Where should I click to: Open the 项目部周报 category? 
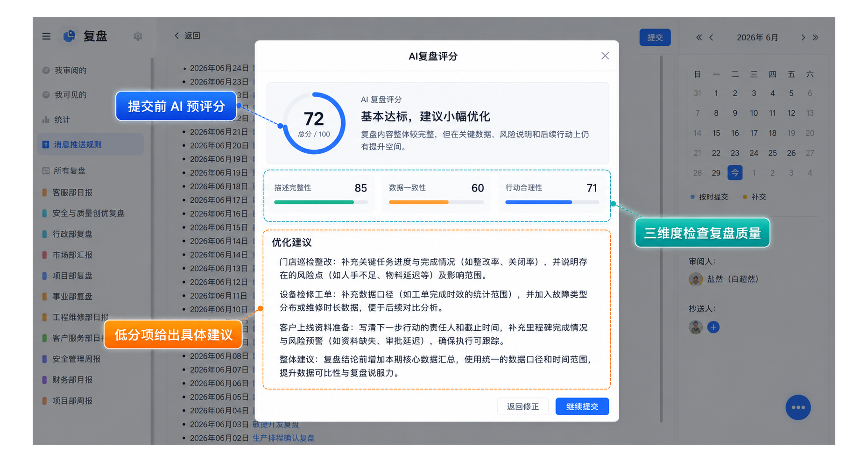[68, 401]
